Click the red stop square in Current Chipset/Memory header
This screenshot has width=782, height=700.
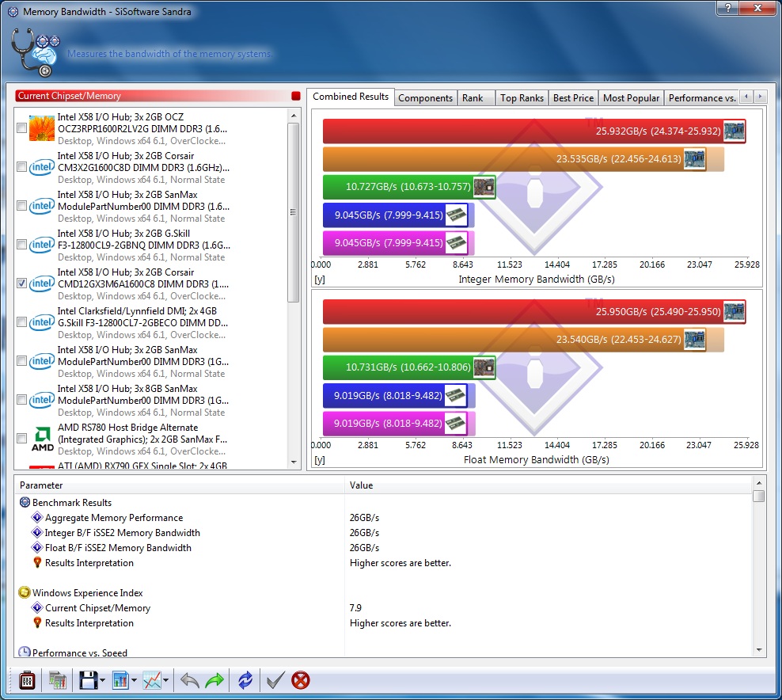pos(296,96)
